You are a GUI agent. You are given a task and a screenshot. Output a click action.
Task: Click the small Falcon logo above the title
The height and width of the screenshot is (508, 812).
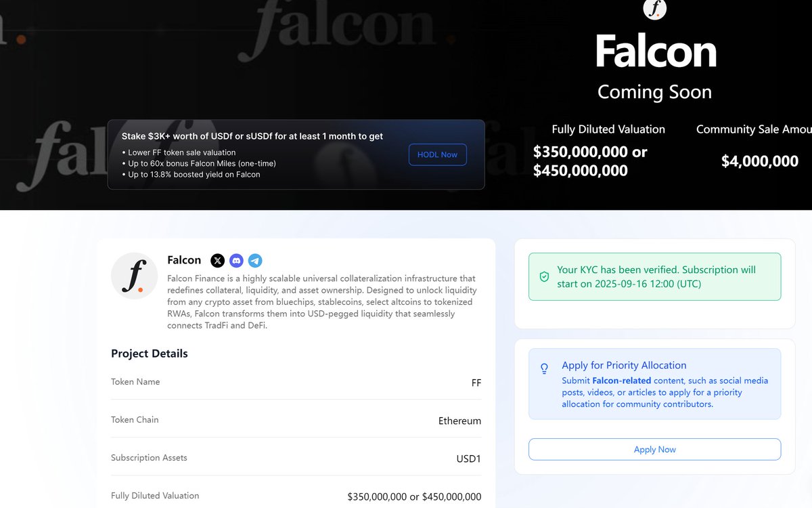[x=655, y=9]
